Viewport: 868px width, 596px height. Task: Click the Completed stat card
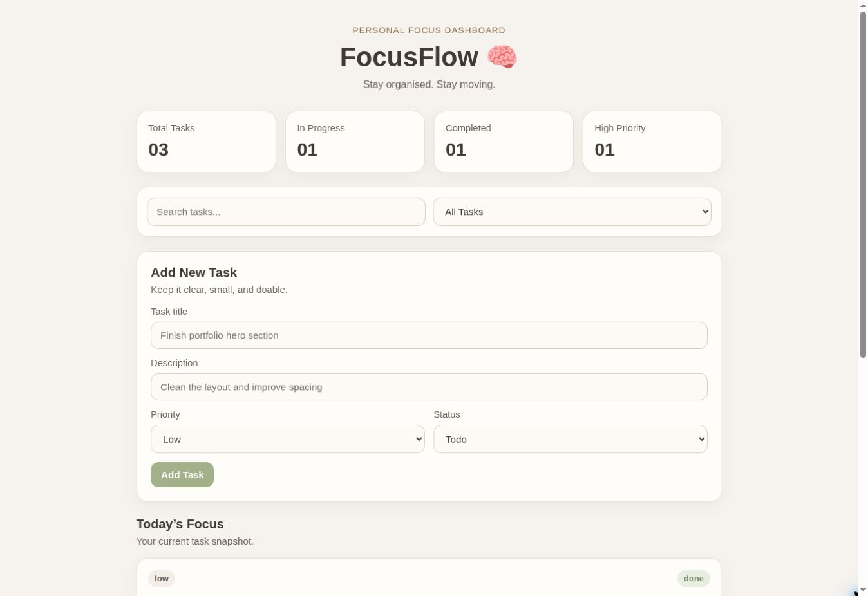coord(504,142)
